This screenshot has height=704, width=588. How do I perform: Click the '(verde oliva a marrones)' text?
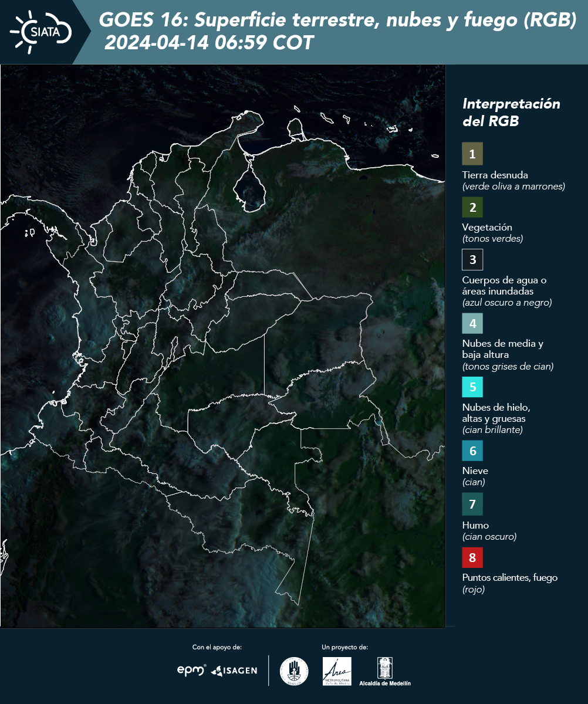[x=513, y=186]
